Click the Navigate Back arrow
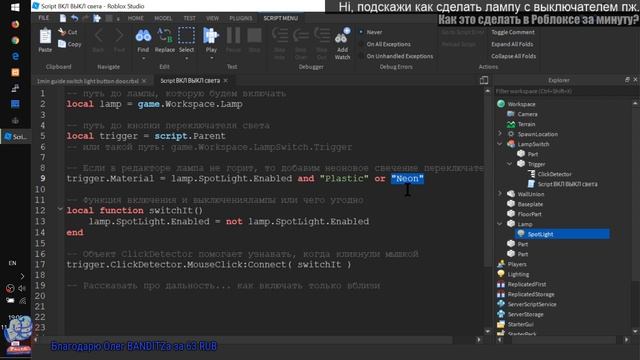Image resolution: width=640 pixels, height=360 pixels. (x=98, y=36)
